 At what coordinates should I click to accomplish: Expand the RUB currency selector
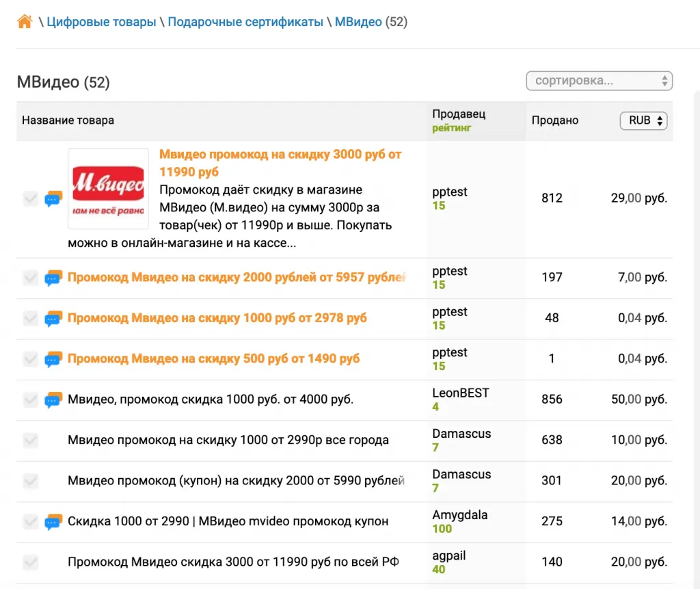click(x=643, y=120)
